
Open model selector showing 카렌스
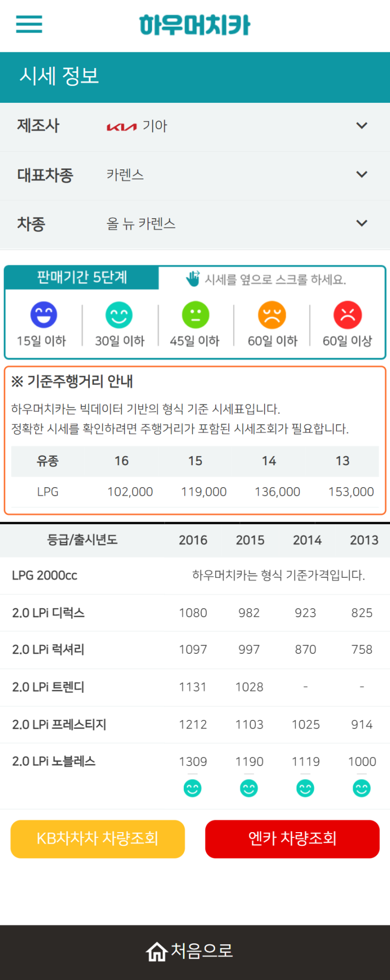coord(195,175)
